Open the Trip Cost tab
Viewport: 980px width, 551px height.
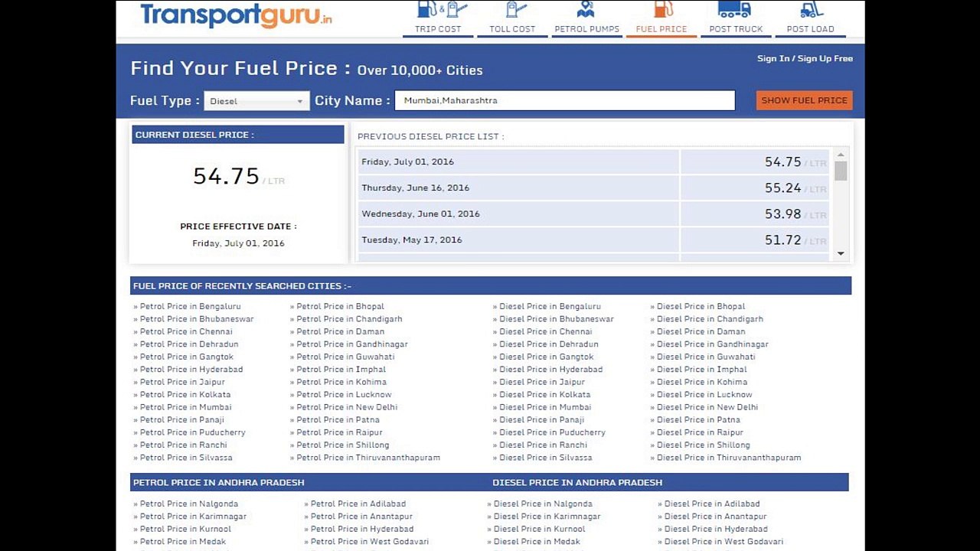pyautogui.click(x=438, y=29)
